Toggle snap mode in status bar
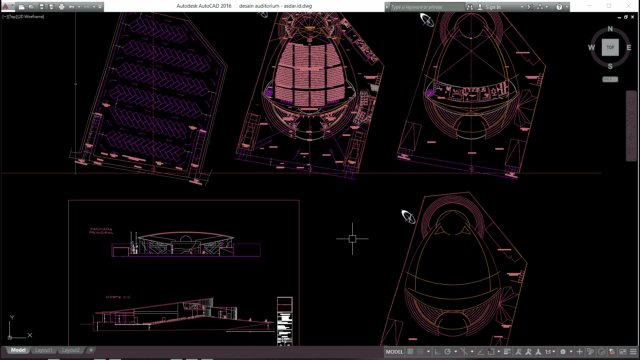640x360 pixels. 420,352
